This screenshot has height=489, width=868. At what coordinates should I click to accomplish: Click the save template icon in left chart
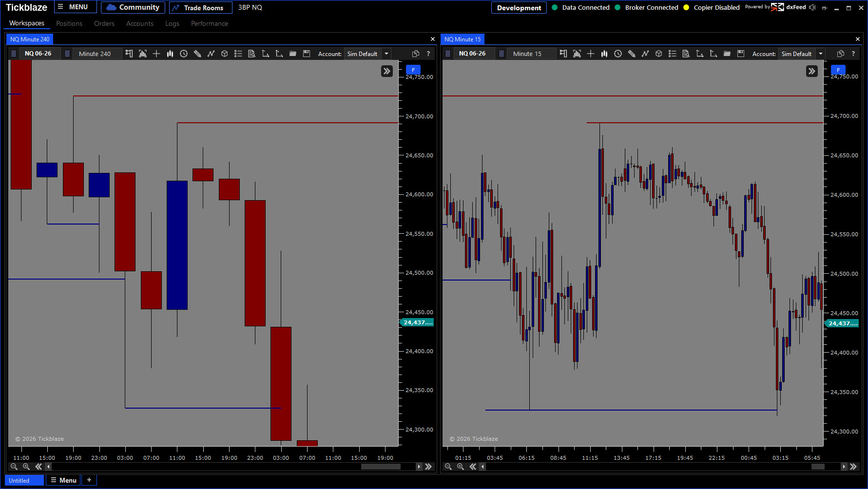tap(307, 54)
